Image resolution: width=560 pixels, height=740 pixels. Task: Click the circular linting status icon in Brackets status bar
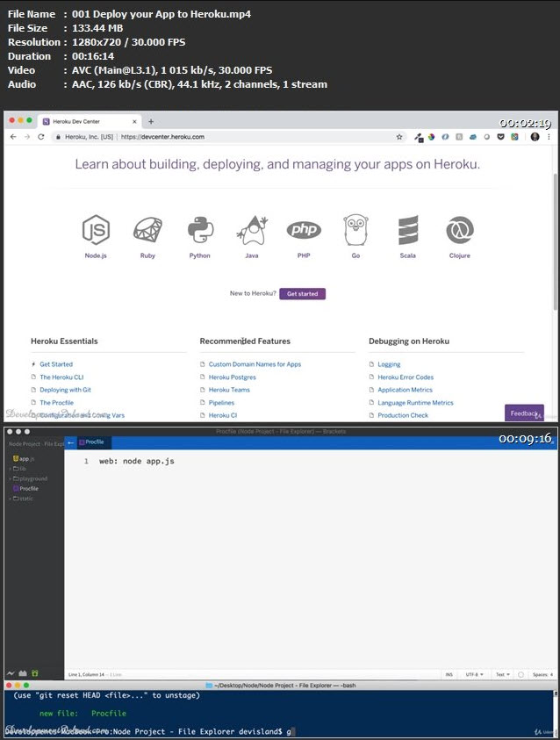[521, 675]
